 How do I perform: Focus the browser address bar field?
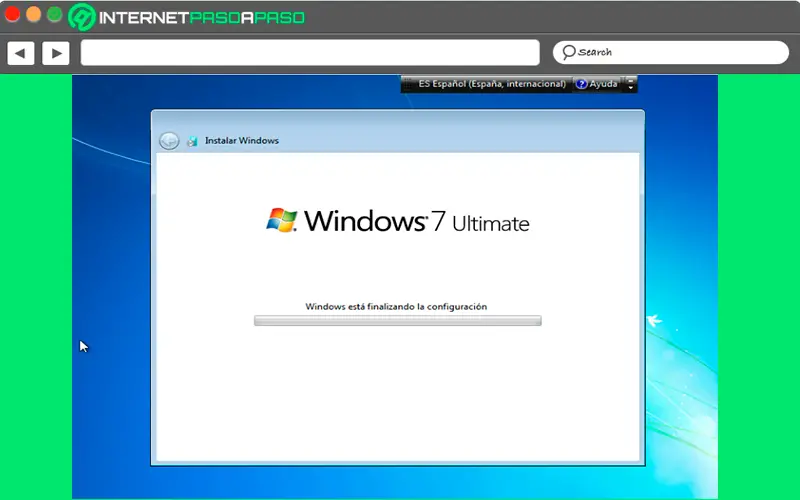310,53
